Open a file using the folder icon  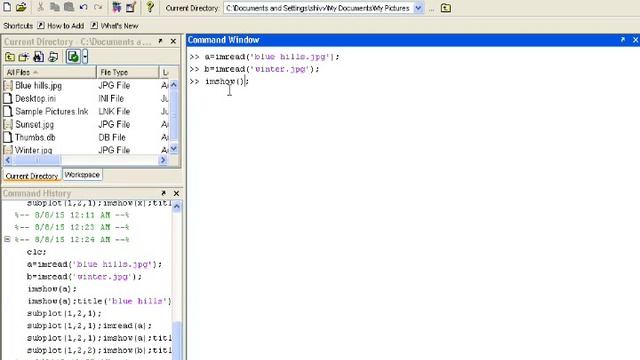[x=21, y=7]
